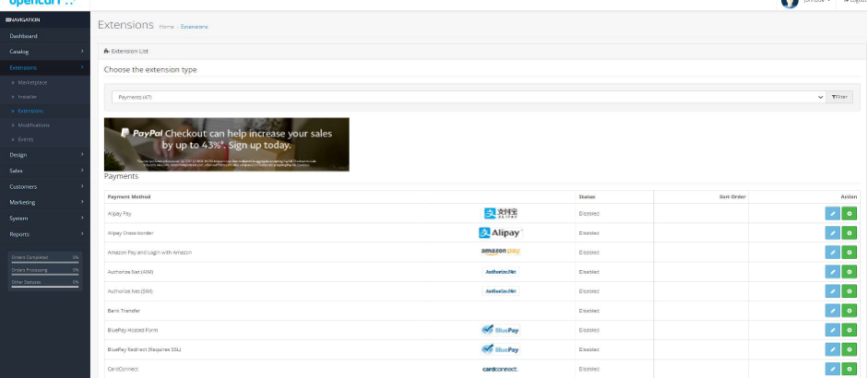The image size is (868, 378).
Task: Install the BluePay Hosted Form extension
Action: point(850,330)
